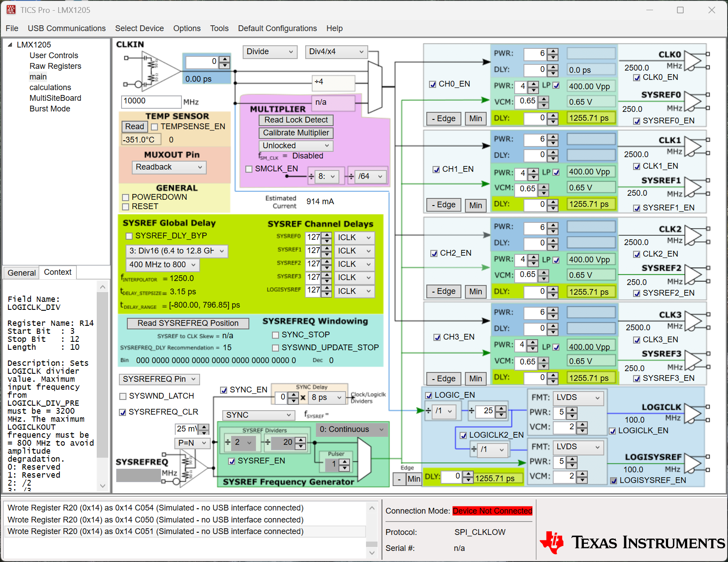Click the CH0 - Edge button
728x562 pixels.
coord(444,119)
